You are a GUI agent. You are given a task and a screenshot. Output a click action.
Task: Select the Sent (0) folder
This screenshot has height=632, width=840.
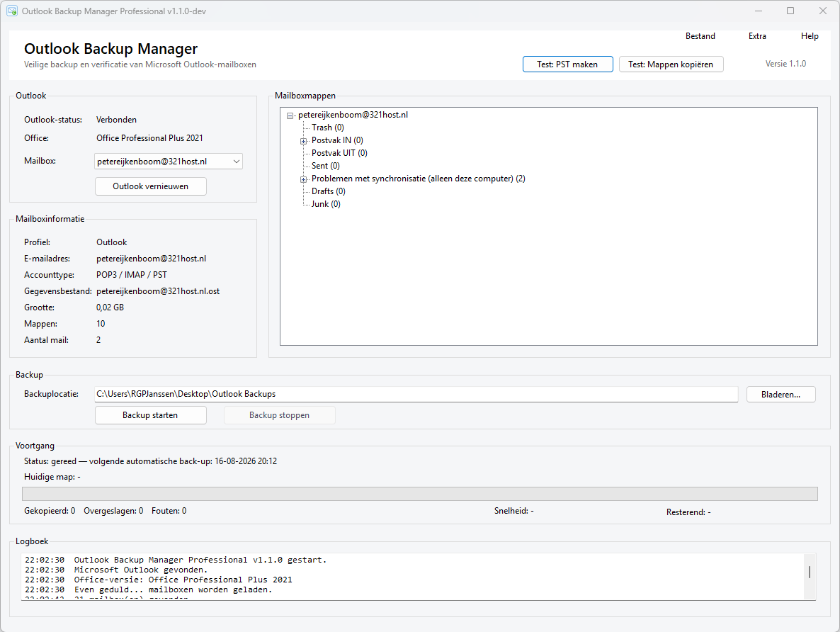[x=325, y=166]
